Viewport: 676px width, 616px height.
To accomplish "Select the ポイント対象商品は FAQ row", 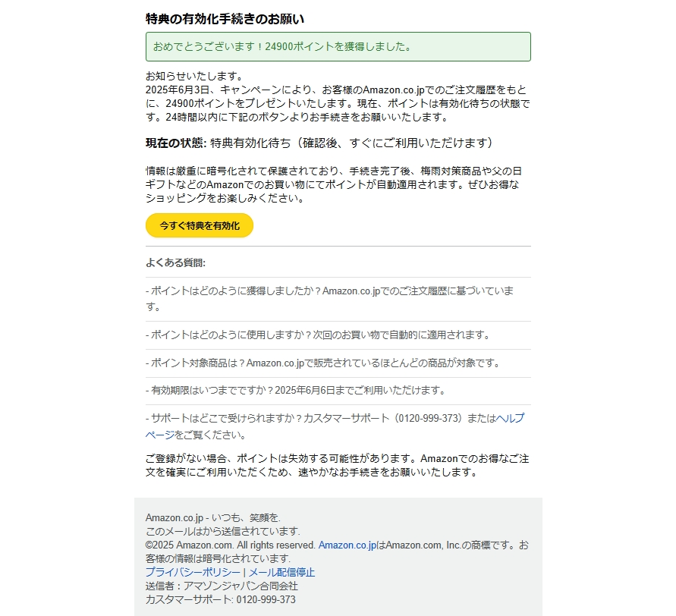I will pyautogui.click(x=338, y=363).
